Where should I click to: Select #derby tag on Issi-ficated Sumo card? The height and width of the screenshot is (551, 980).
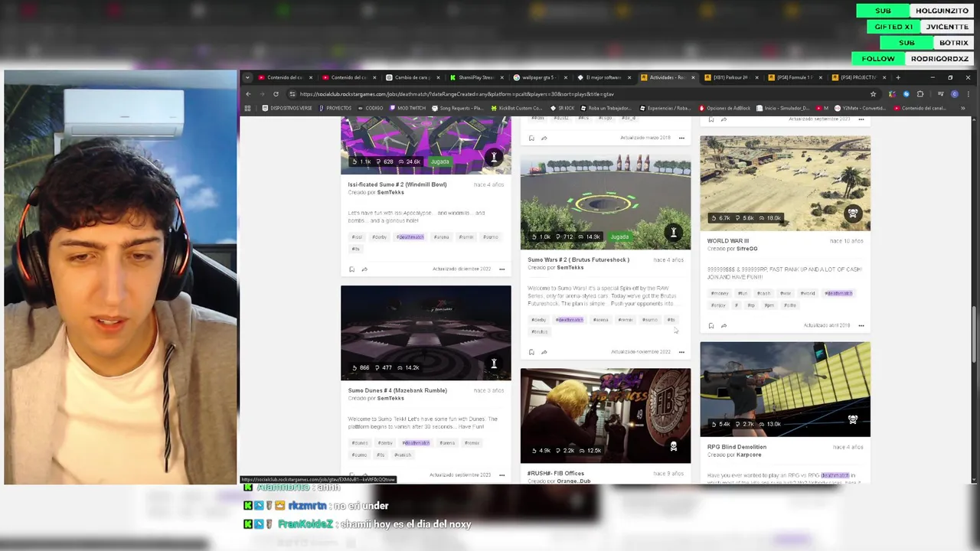[x=379, y=237]
